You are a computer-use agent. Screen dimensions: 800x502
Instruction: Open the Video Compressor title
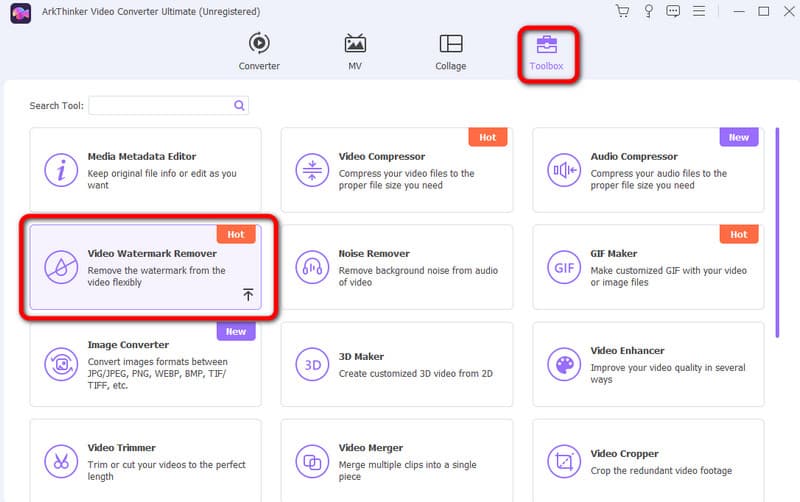[x=382, y=157]
